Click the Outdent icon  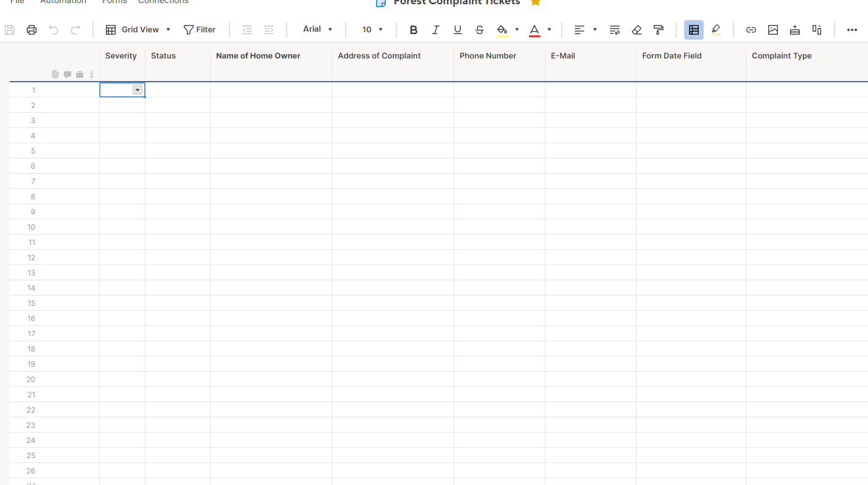[x=247, y=30]
